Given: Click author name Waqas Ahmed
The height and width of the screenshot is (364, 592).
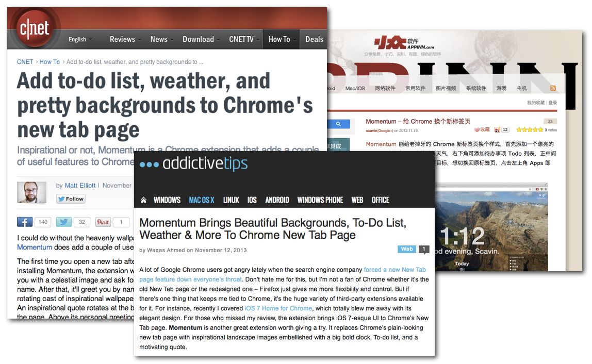Looking at the screenshot, I should [166, 251].
